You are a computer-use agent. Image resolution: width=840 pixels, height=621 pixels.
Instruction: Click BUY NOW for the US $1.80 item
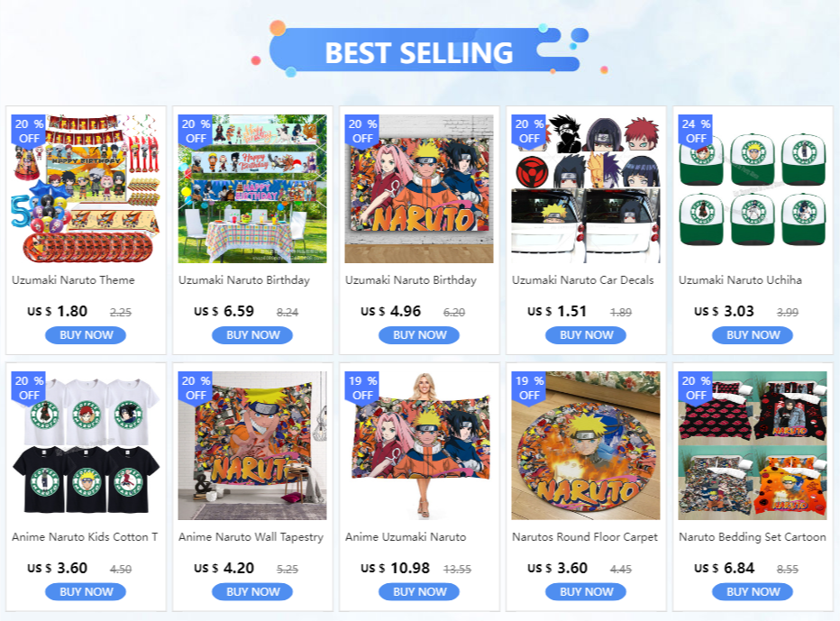pyautogui.click(x=86, y=335)
